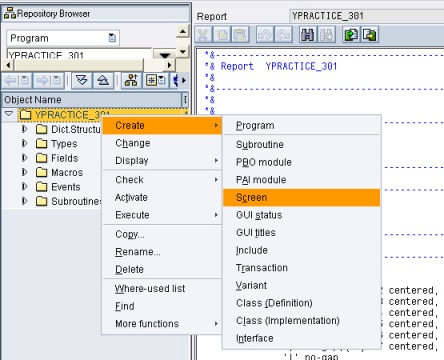This screenshot has height=360, width=444.
Task: Collapse the YPRACTICE_301 tree node
Action: 9,114
